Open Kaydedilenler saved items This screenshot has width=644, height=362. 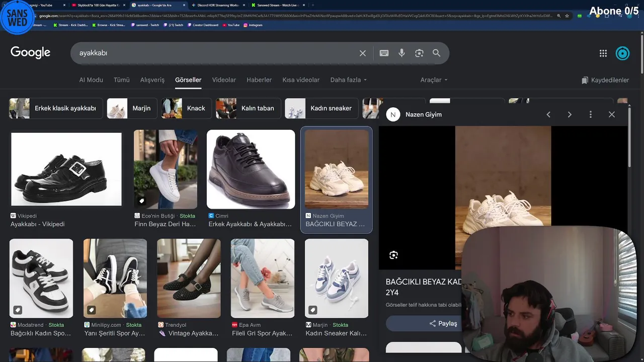coord(605,80)
